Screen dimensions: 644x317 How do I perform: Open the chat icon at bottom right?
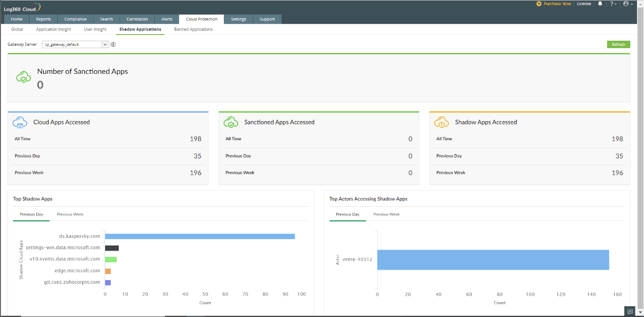click(x=630, y=311)
